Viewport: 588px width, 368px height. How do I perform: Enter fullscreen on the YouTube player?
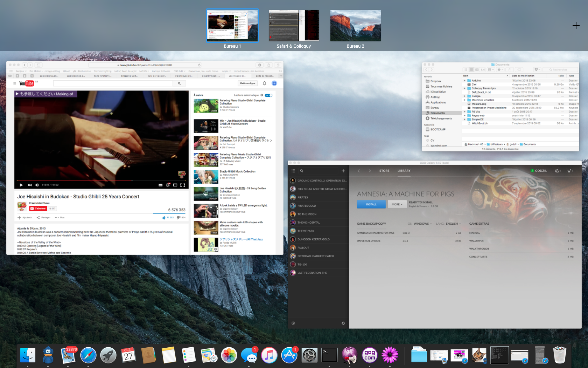(182, 185)
